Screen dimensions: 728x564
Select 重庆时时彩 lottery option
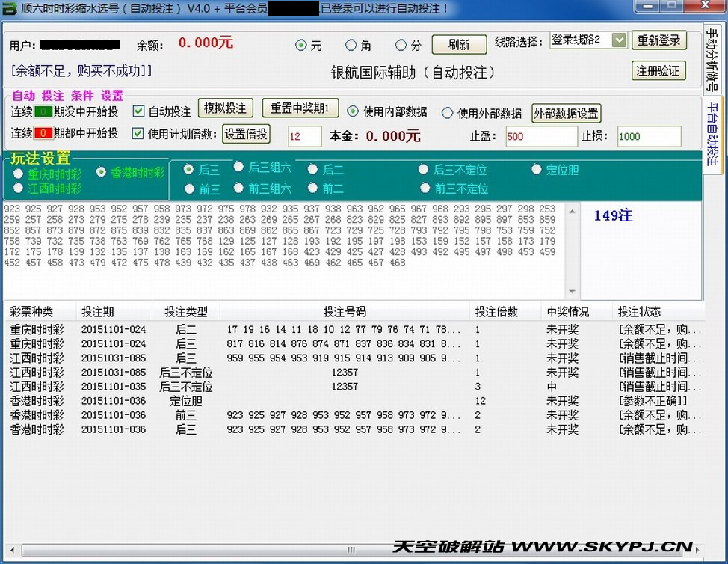pyautogui.click(x=18, y=174)
